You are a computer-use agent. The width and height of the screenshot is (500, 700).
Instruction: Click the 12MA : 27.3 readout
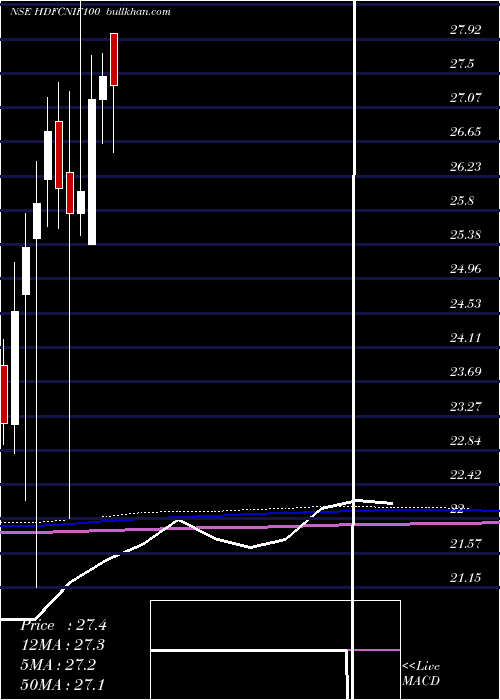click(63, 645)
